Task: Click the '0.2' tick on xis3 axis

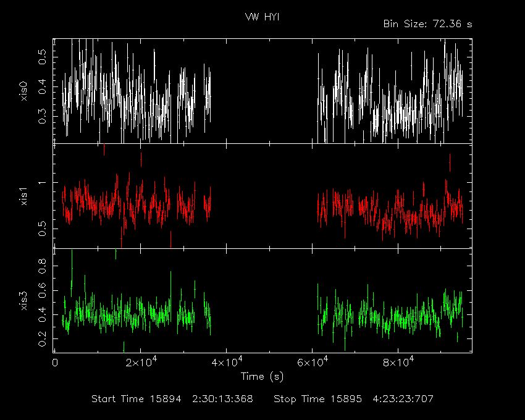Action: (x=42, y=339)
